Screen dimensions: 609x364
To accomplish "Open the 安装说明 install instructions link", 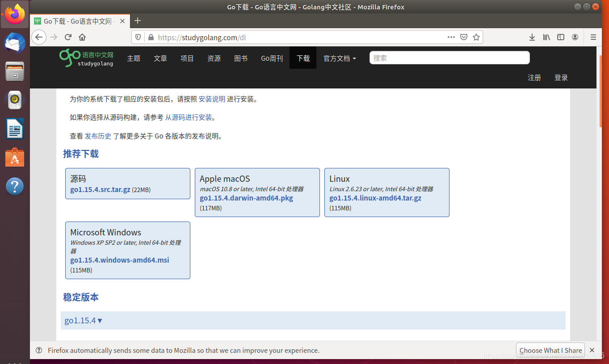I will click(212, 99).
